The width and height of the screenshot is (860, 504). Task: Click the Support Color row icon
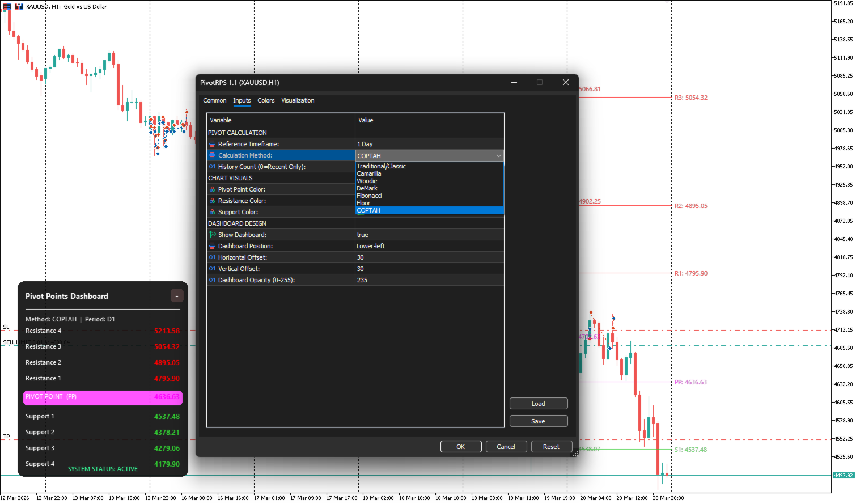212,212
